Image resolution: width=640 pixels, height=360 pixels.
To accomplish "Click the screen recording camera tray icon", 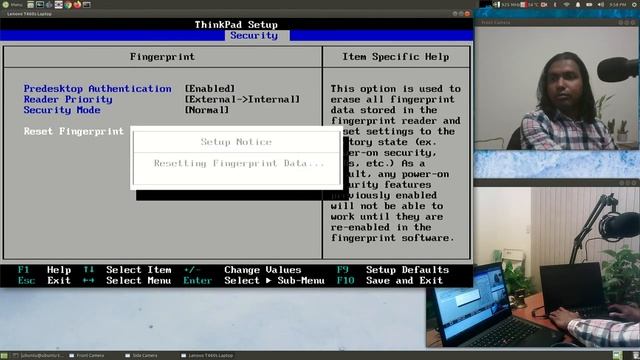I will tap(544, 4).
